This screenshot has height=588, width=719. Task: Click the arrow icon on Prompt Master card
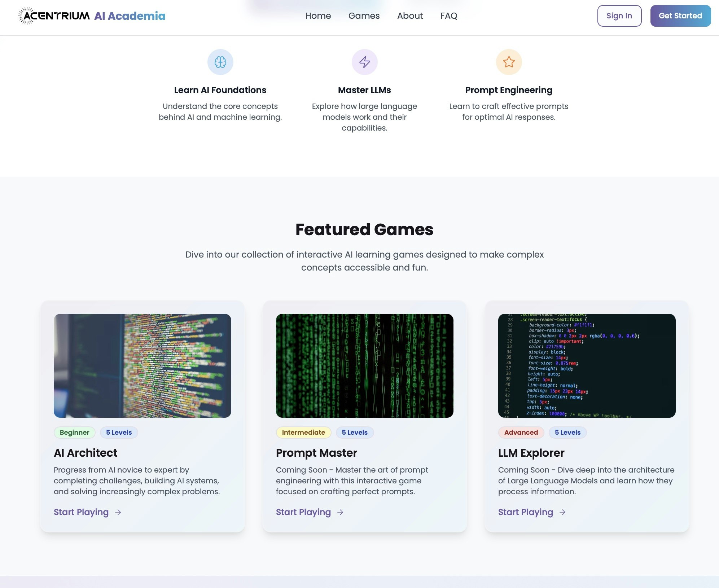click(340, 512)
